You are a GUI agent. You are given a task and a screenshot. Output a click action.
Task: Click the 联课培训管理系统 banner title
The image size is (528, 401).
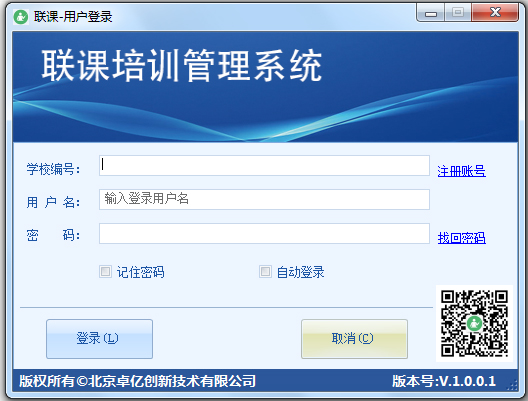(x=182, y=65)
